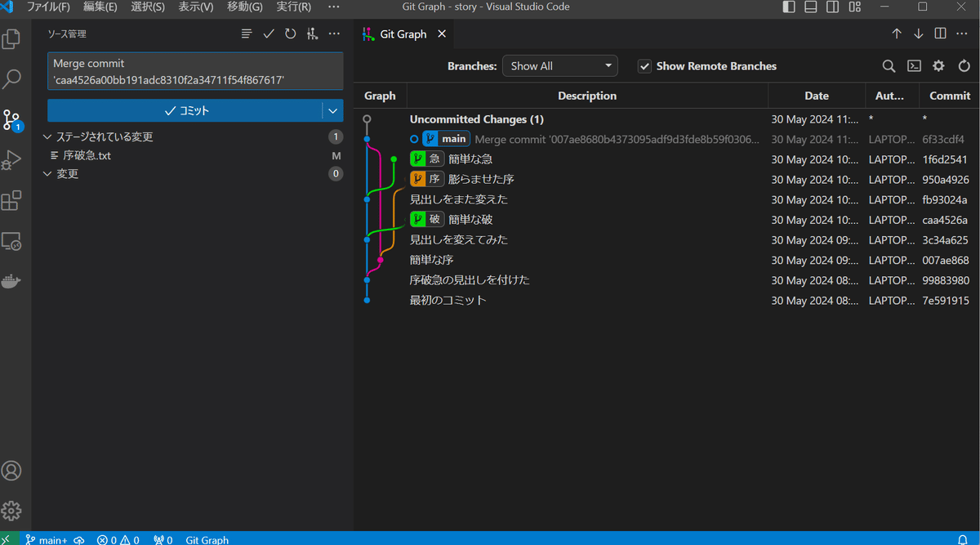
Task: Select the Uncommitted Changes (1) row
Action: click(x=667, y=119)
